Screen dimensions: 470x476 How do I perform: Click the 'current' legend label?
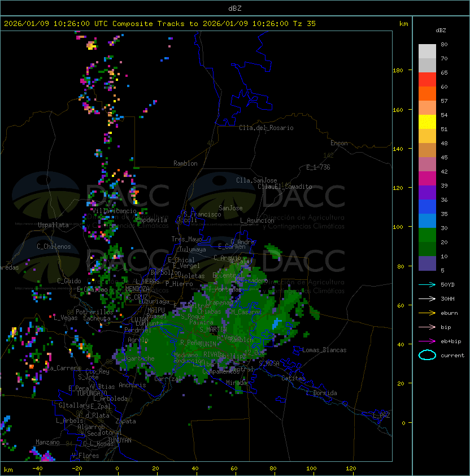coord(452,355)
